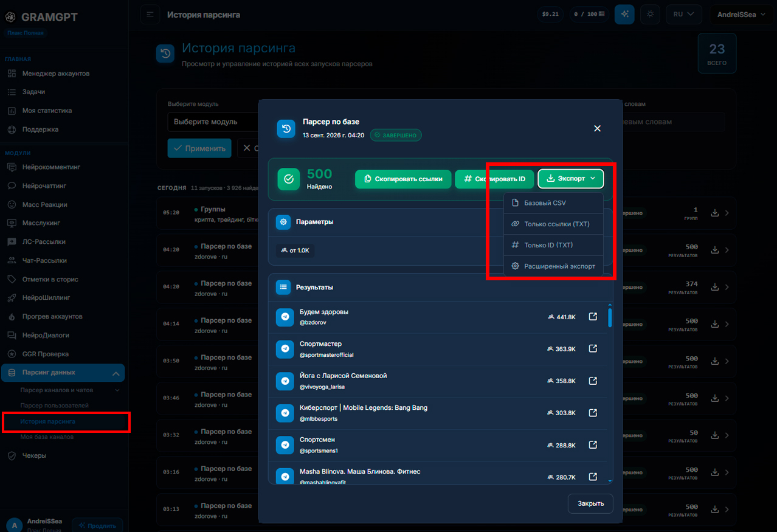The image size is (777, 532).
Task: Click the Отметки в сторис tag icon
Action: click(12, 280)
